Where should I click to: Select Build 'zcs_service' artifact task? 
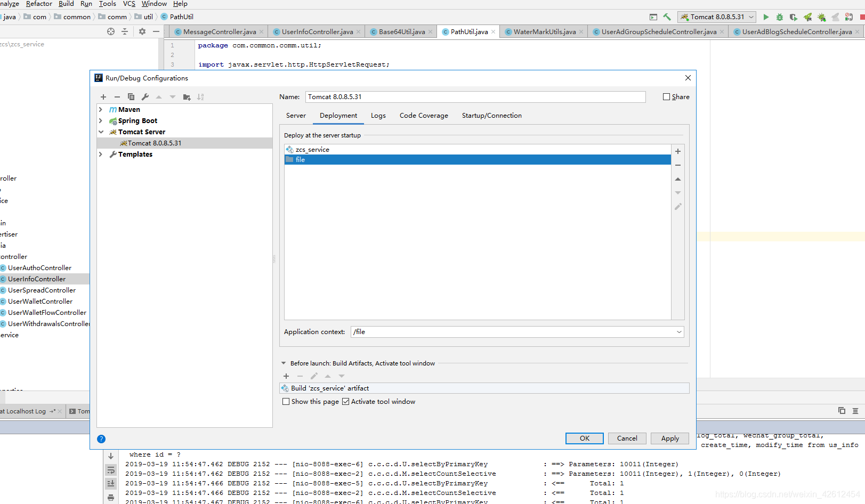coord(484,388)
